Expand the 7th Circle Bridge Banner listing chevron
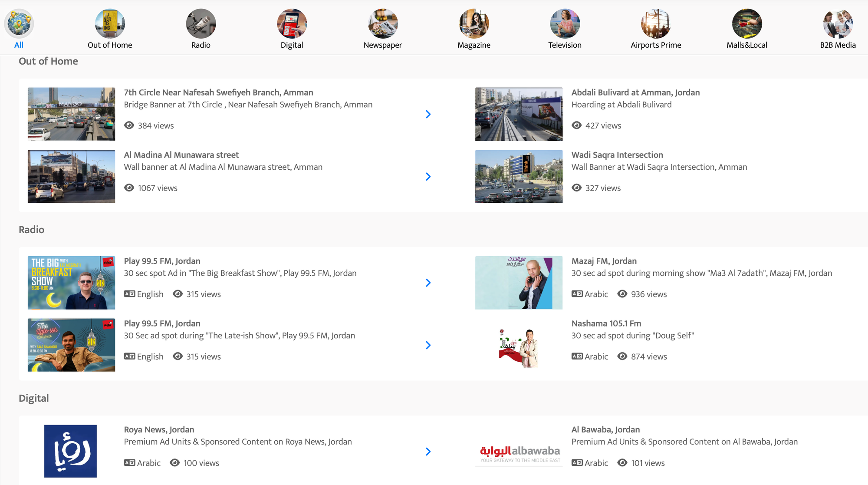The image size is (868, 485). pos(428,114)
